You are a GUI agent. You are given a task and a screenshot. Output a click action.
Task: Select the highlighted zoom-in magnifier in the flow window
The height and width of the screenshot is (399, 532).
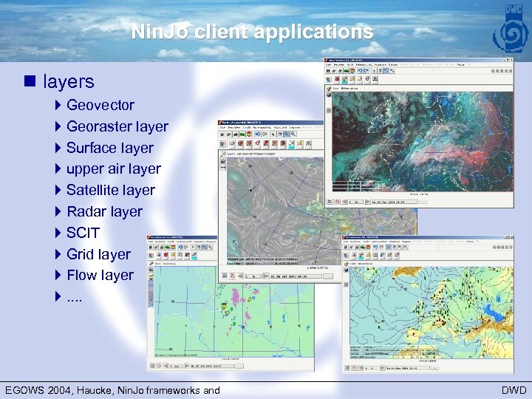click(287, 134)
